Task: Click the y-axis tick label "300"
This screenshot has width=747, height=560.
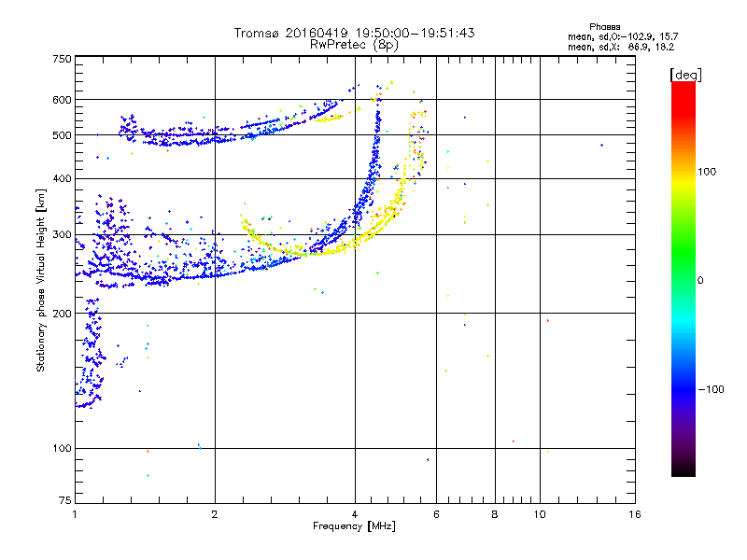Action: point(62,234)
